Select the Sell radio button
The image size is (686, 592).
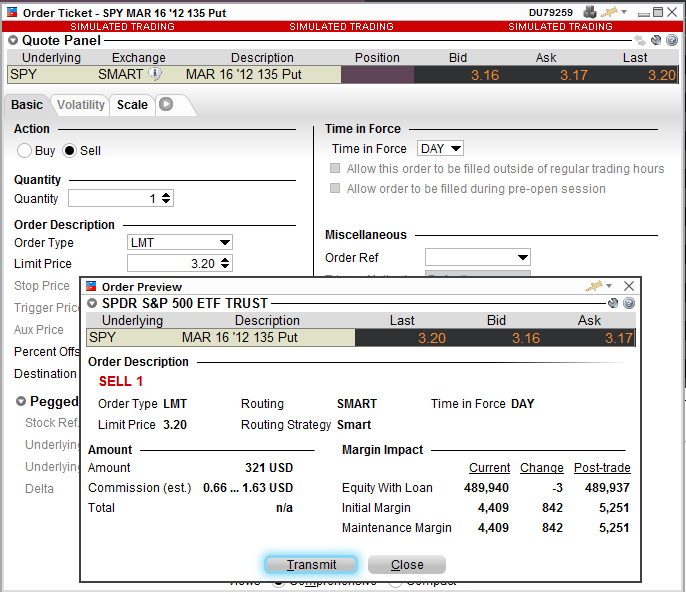click(70, 151)
